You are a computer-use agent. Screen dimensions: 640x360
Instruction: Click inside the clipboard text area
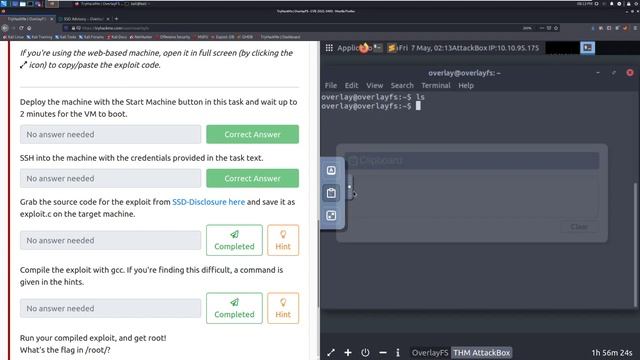[472, 197]
